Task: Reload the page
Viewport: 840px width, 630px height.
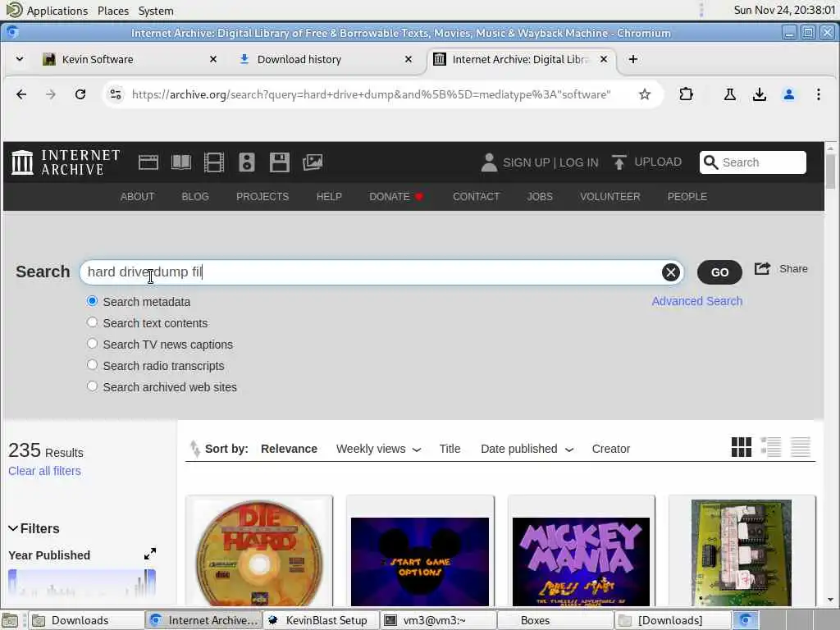Action: [80, 95]
